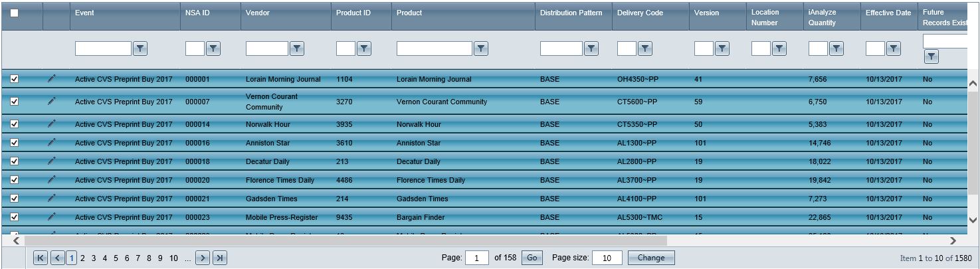Click the Location Number filter funnel icon
The width and height of the screenshot is (980, 269).
779,48
